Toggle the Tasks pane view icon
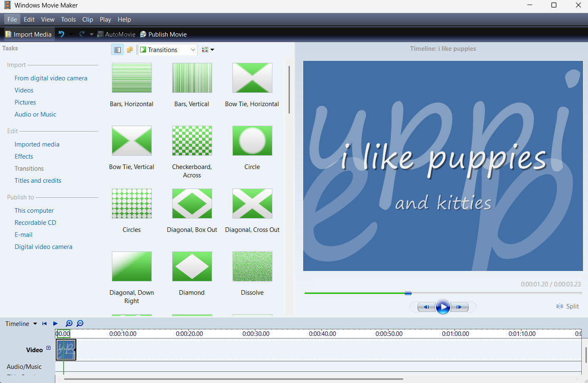588x383 pixels. point(117,50)
